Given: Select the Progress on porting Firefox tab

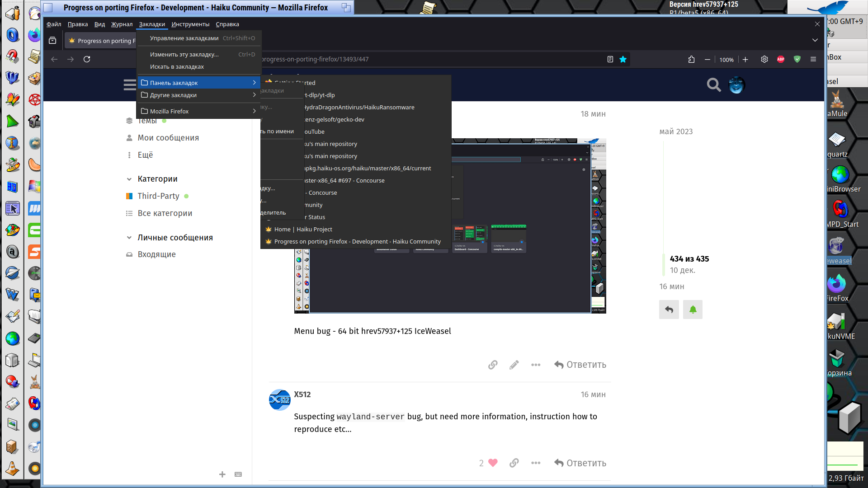Looking at the screenshot, I should pos(100,41).
